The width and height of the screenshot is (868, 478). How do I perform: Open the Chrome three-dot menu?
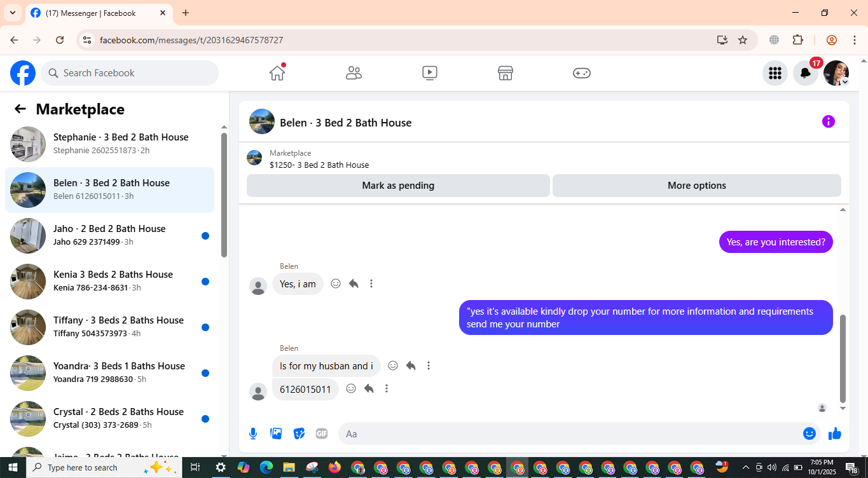pyautogui.click(x=855, y=40)
